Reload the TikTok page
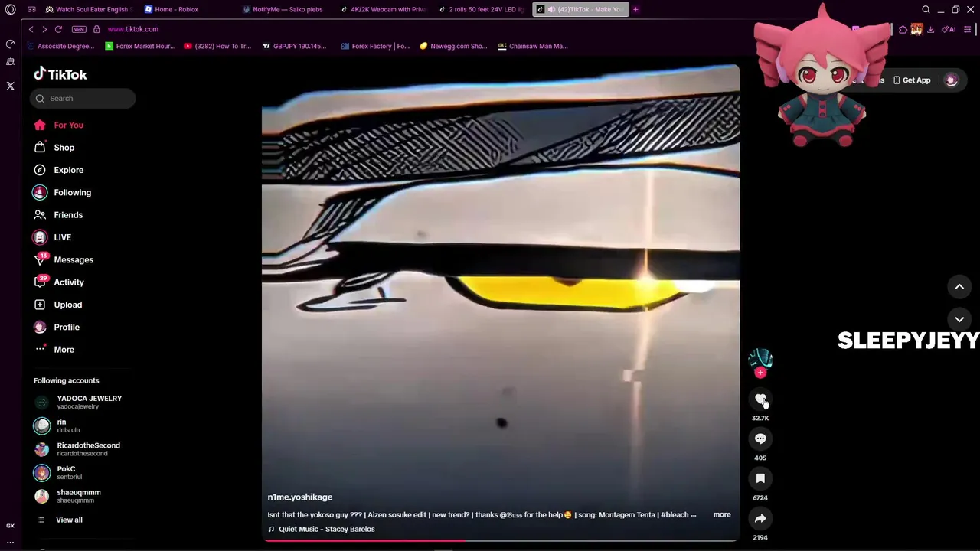The height and width of the screenshot is (551, 980). 58,29
